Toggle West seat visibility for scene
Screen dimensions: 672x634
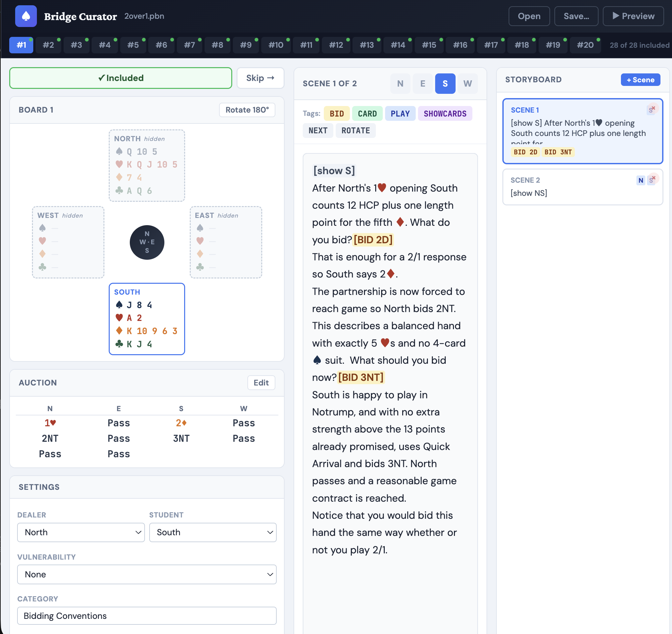point(467,84)
